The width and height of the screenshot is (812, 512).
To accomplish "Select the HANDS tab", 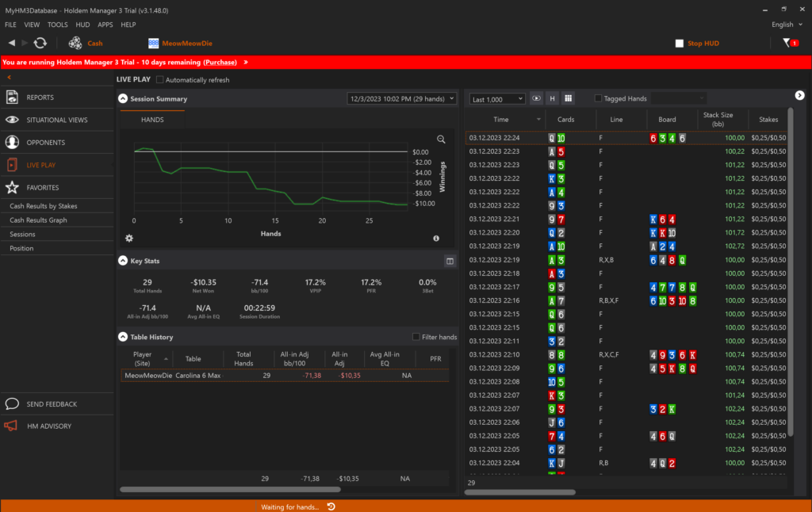I will 152,120.
